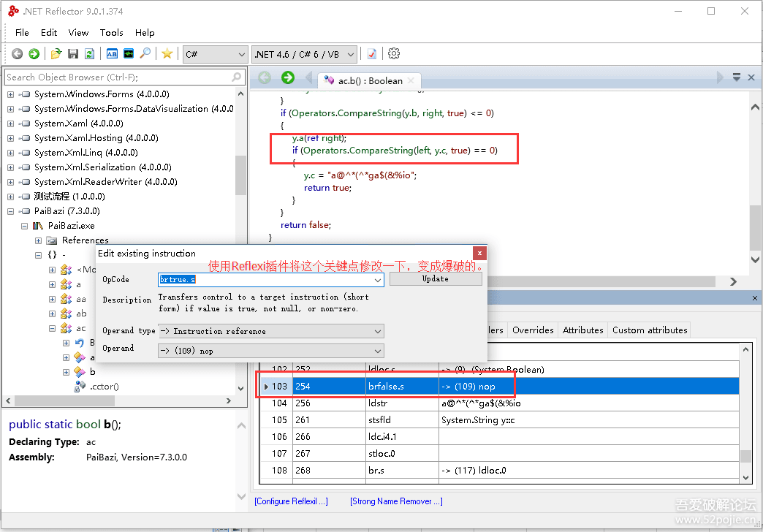
Task: Open the .NET 4.6 / C# 6 / VB dropdown
Action: [x=351, y=54]
